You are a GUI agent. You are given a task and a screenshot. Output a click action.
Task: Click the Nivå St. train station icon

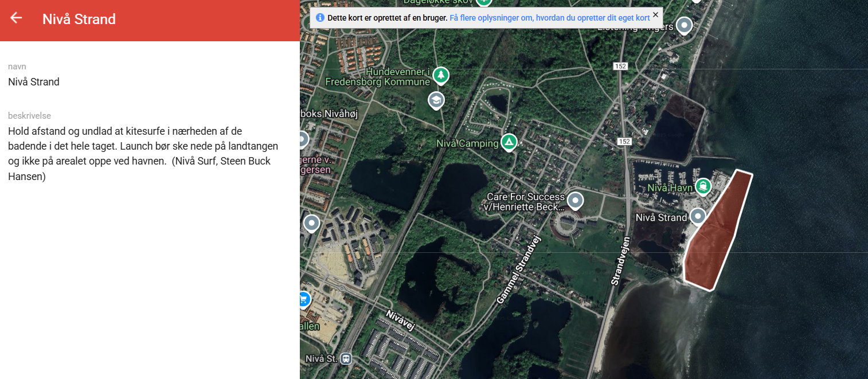[346, 358]
